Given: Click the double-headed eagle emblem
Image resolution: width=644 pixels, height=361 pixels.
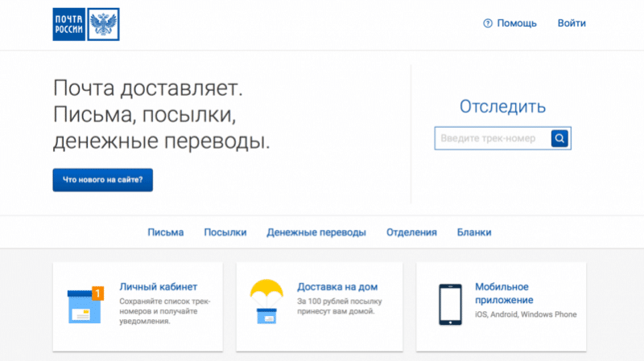Looking at the screenshot, I should point(103,24).
